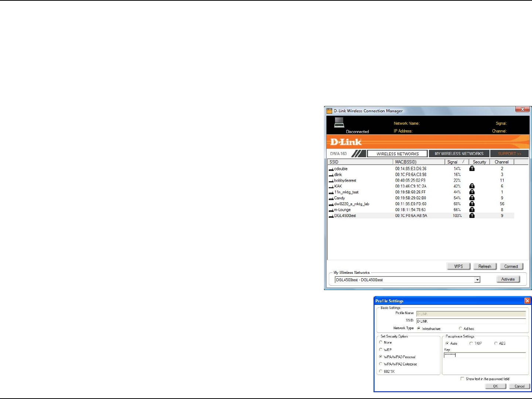The image size is (532, 399).
Task: Click the lock icon in the dwl8220_a_mktg_lab row
Action: pos(472,204)
